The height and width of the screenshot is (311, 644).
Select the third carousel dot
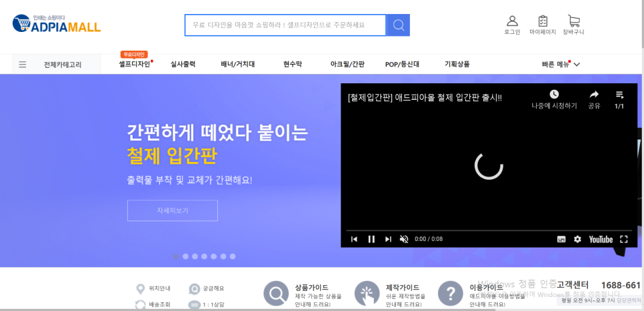tap(195, 256)
